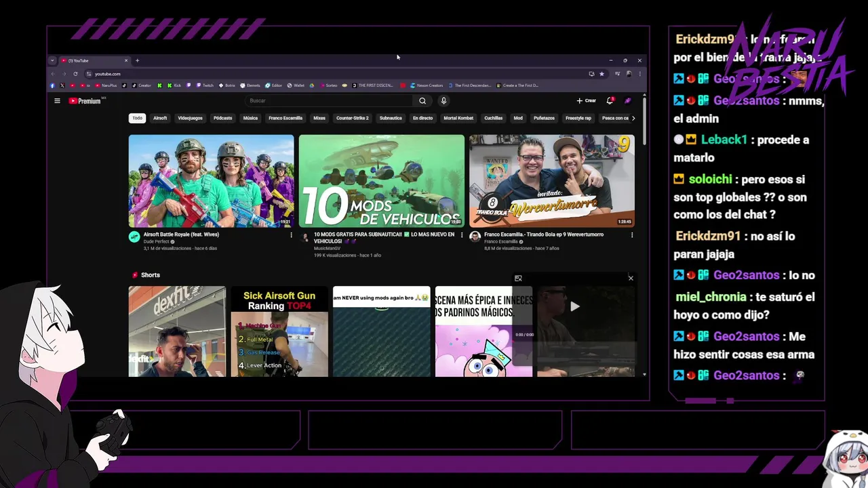The height and width of the screenshot is (488, 868).
Task: Open the dexfit Short thumbnail
Action: click(x=177, y=331)
